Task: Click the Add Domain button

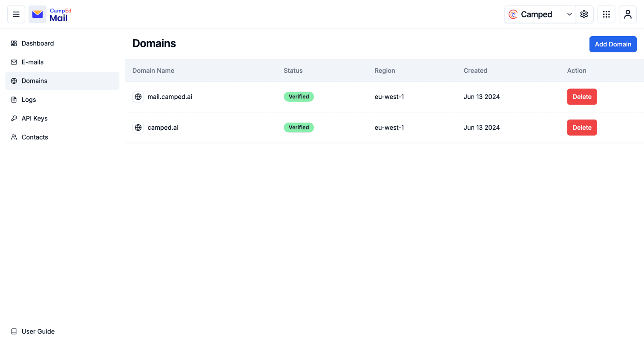Action: [x=613, y=44]
